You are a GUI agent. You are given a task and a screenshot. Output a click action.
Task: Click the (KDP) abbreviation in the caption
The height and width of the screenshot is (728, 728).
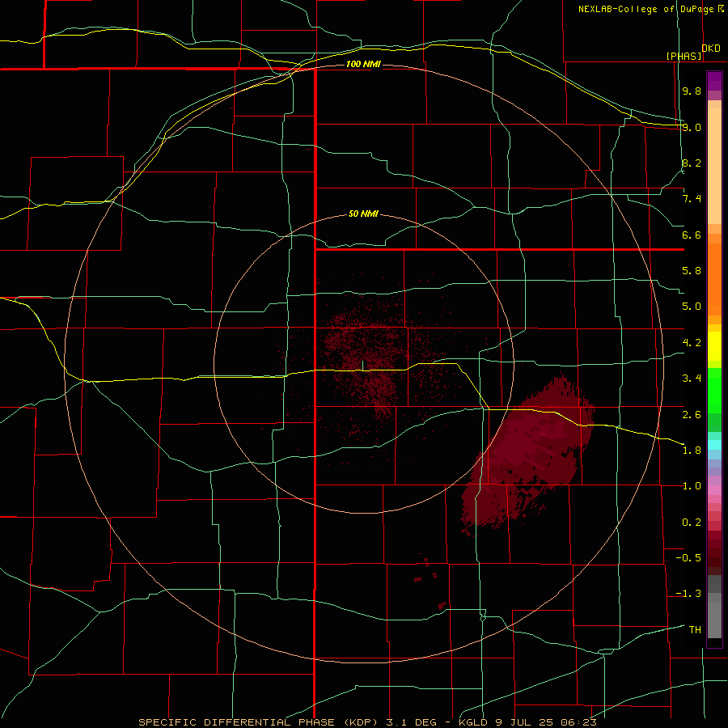coord(360,722)
